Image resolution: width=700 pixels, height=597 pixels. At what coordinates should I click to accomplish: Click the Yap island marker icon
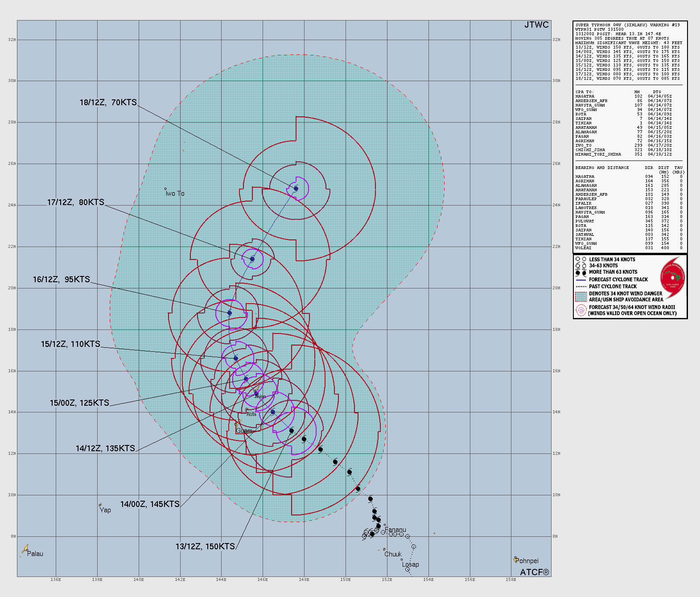click(100, 505)
